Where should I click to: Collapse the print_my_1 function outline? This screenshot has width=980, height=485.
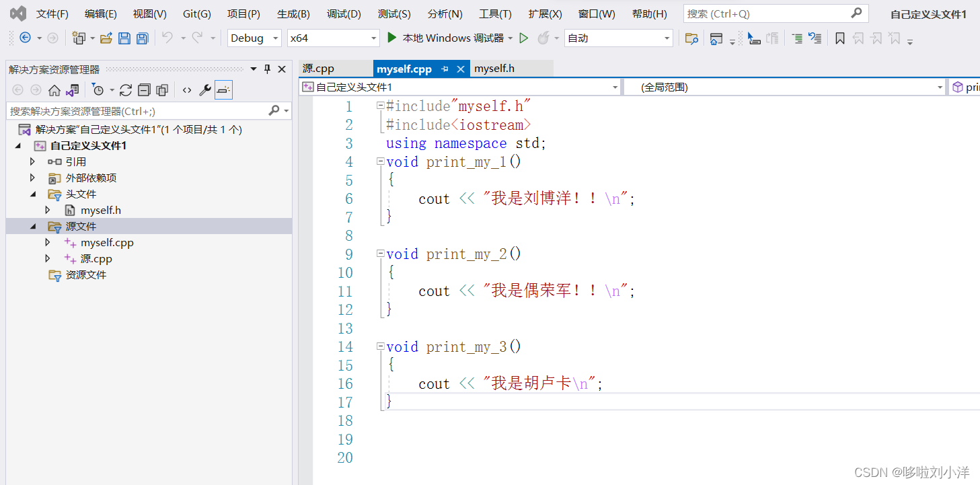pos(381,161)
